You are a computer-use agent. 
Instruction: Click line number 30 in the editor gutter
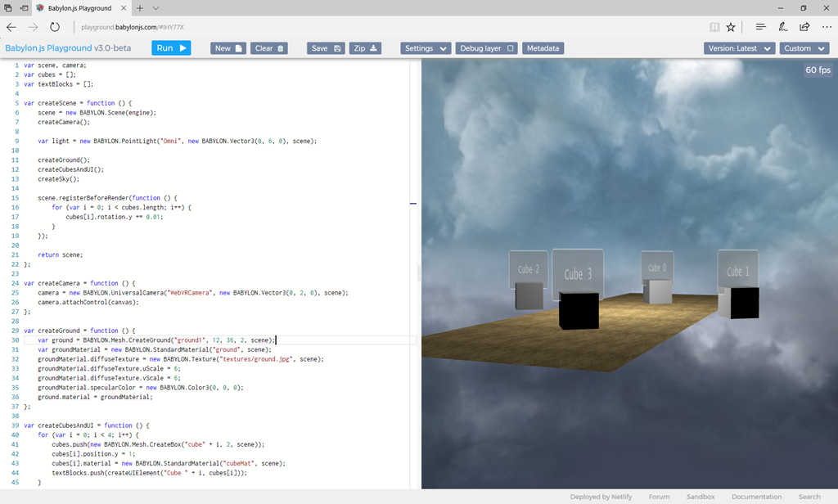coord(15,340)
